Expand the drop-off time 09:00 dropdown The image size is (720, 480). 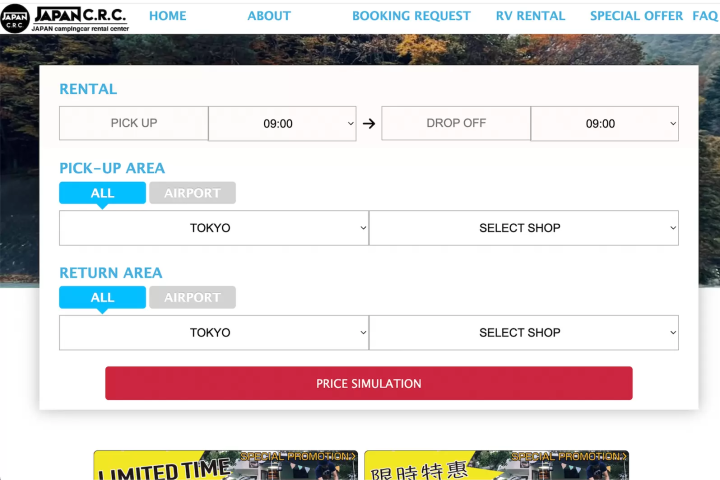(604, 124)
